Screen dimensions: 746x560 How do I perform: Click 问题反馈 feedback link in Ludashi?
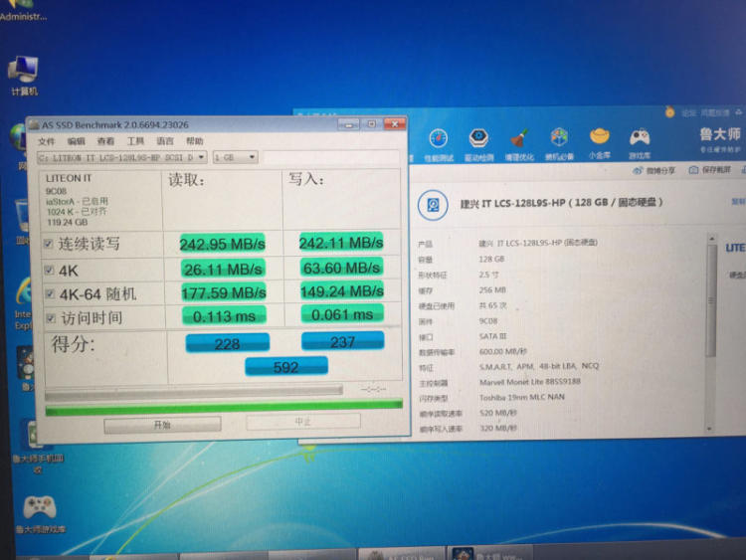(715, 113)
